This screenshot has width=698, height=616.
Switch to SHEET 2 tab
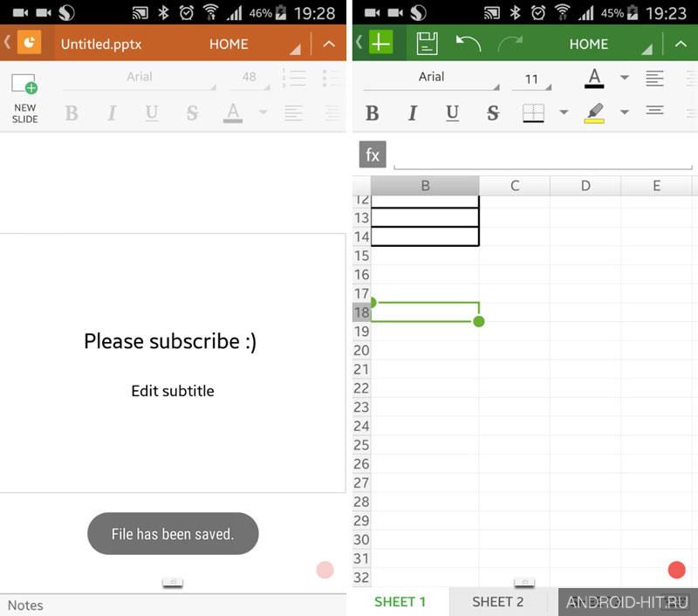click(497, 602)
